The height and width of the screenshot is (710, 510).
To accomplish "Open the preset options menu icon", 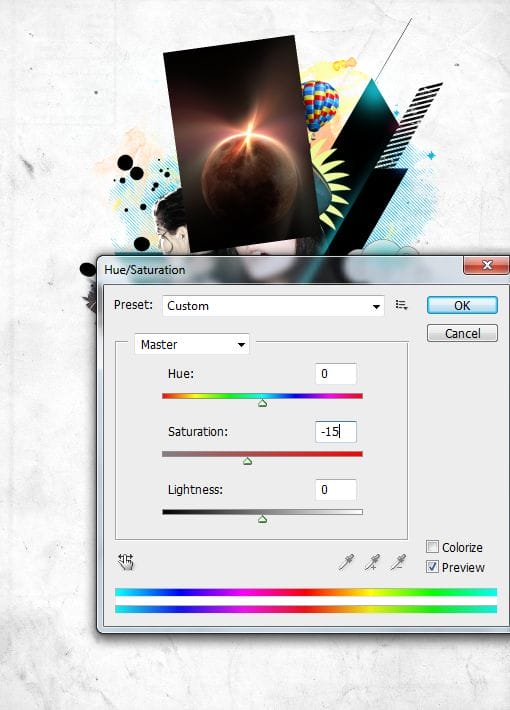I will 401,305.
